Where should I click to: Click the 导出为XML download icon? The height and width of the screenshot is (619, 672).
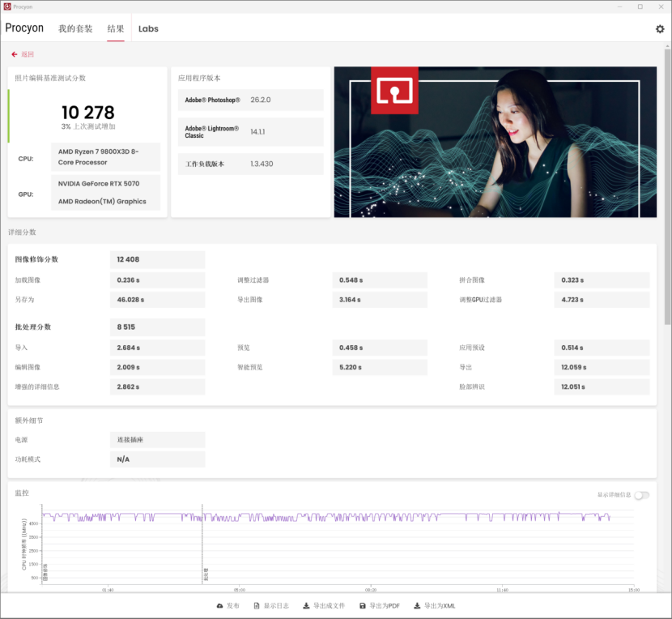click(417, 606)
